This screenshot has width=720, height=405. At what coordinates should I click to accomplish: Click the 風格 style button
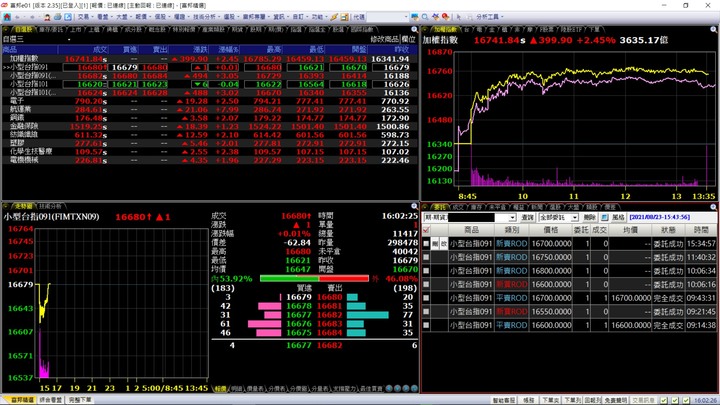[618, 217]
